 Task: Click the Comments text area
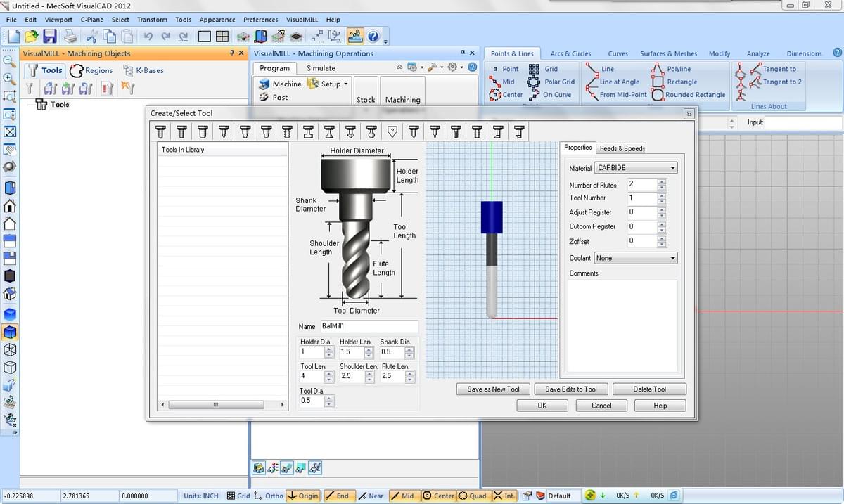point(622,325)
